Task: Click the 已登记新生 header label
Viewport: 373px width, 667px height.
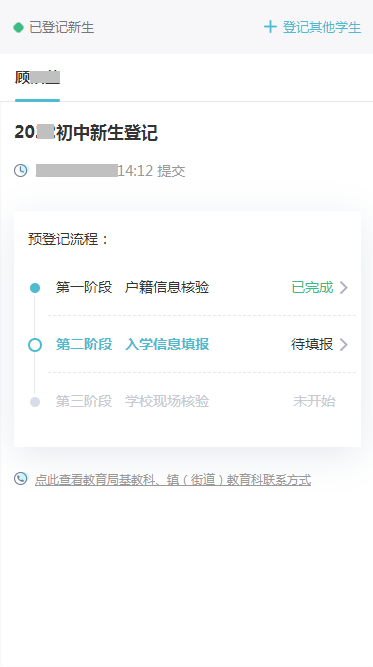Action: [62, 28]
